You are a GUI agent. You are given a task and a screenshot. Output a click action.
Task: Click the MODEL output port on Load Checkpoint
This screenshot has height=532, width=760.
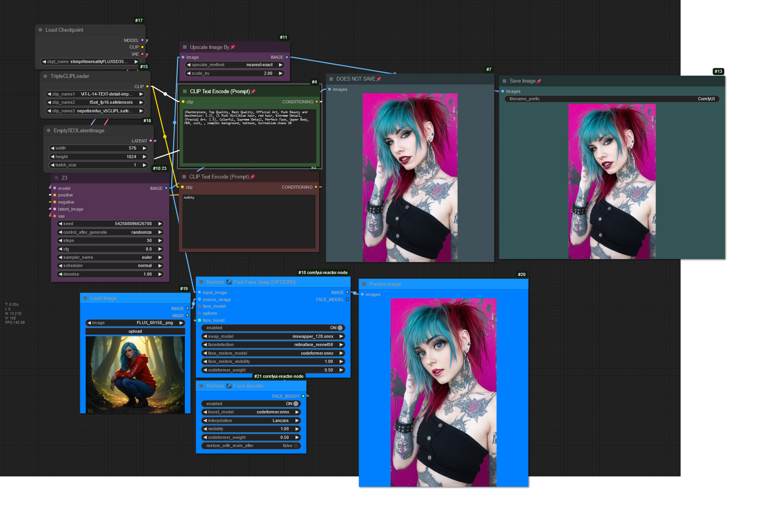click(x=142, y=40)
